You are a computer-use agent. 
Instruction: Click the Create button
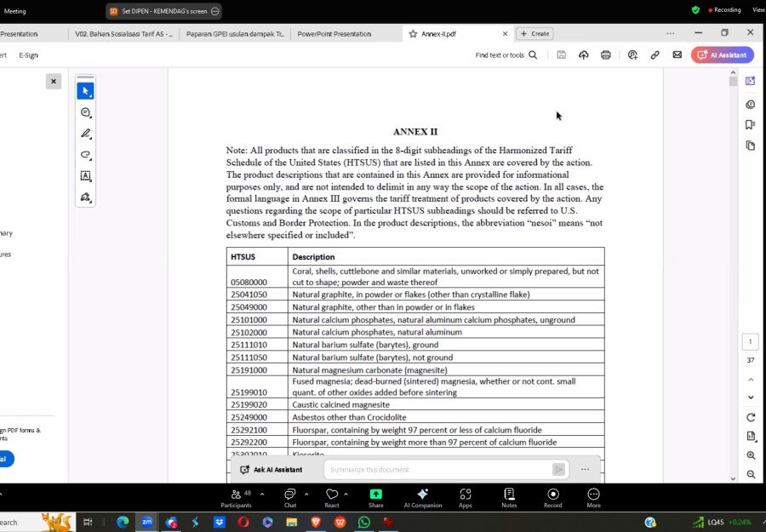coord(535,34)
